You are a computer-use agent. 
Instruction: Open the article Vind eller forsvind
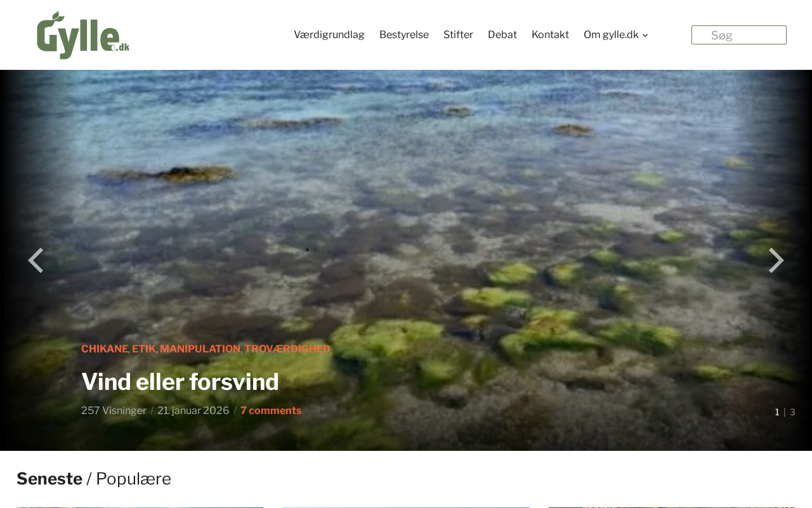(180, 382)
